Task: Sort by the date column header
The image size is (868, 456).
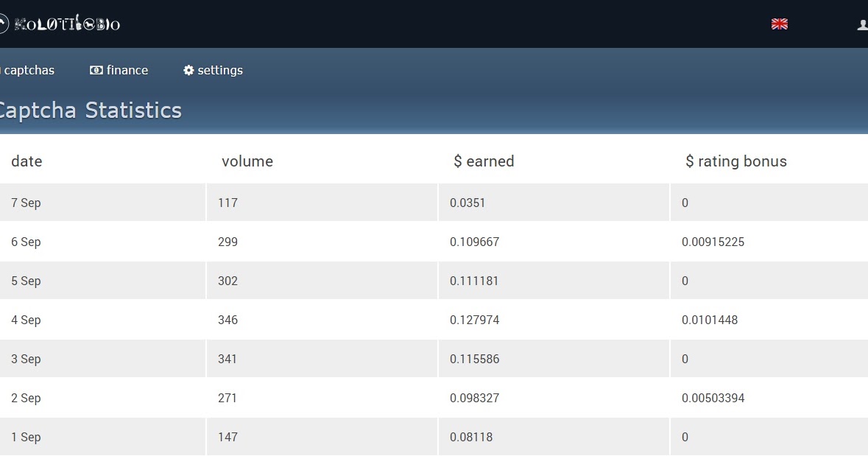Action: pyautogui.click(x=27, y=161)
